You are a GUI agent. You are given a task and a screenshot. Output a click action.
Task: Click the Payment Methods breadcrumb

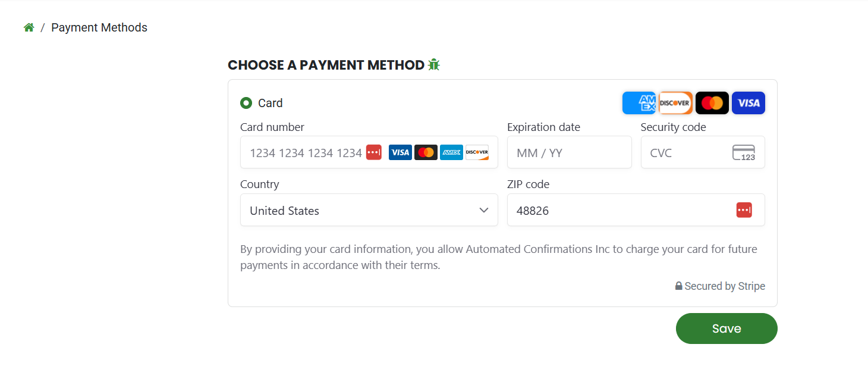coord(99,27)
